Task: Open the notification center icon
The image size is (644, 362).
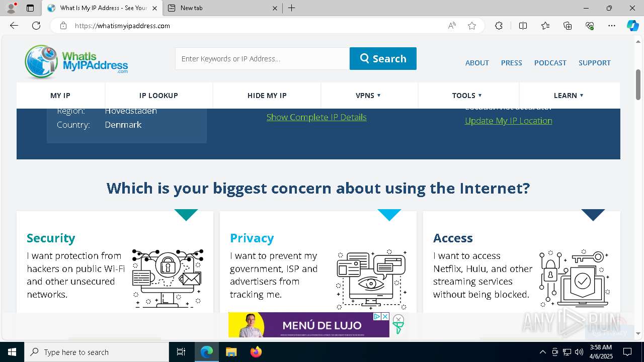Action: (627, 352)
